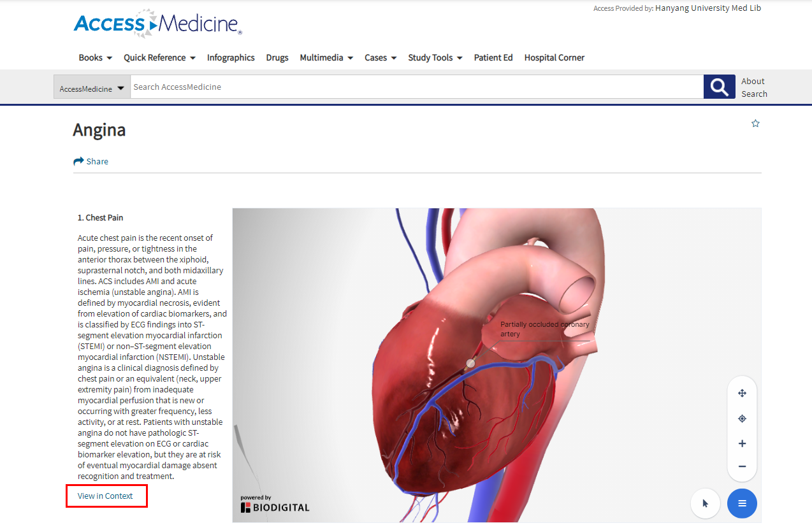The width and height of the screenshot is (812, 530).
Task: Open the About Search link
Action: coord(754,87)
